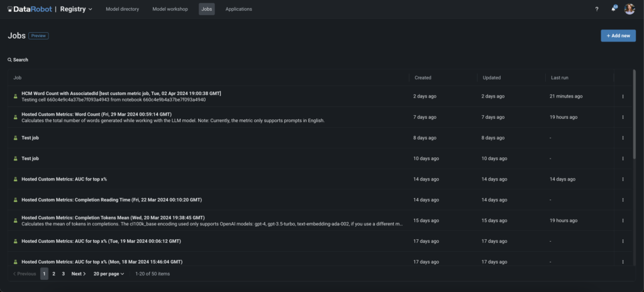The image size is (644, 292).
Task: Go to page 3 of jobs
Action: tap(64, 274)
